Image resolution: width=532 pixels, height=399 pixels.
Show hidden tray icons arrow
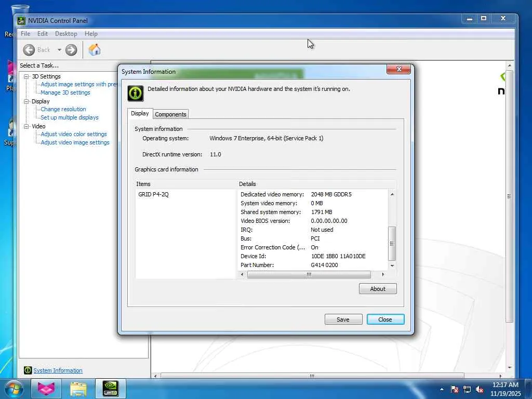tap(442, 389)
